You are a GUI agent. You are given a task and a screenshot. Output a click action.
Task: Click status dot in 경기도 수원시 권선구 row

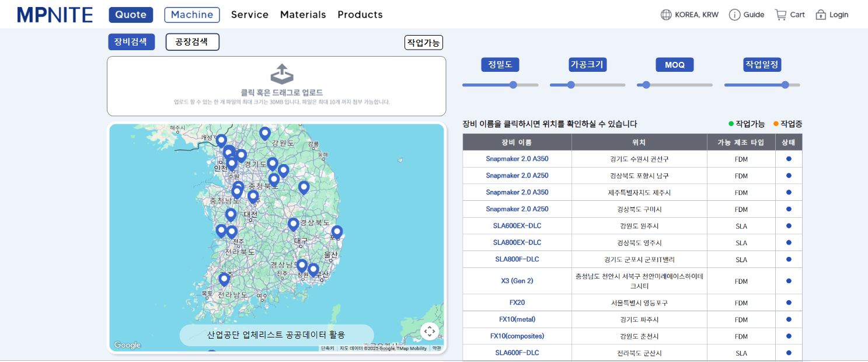click(789, 159)
